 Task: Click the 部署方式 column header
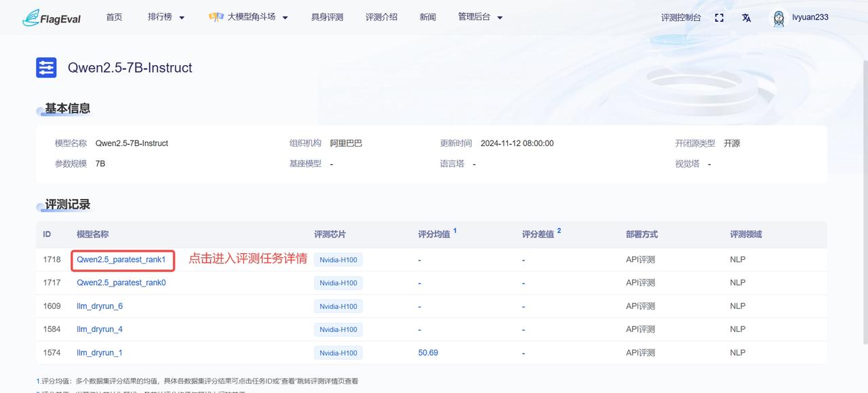(642, 234)
